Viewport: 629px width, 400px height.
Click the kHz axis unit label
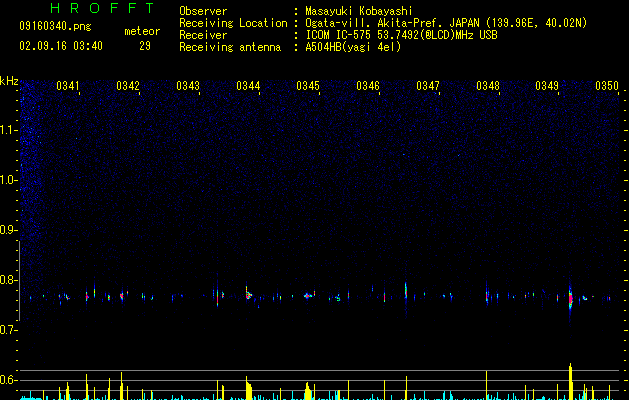point(9,81)
